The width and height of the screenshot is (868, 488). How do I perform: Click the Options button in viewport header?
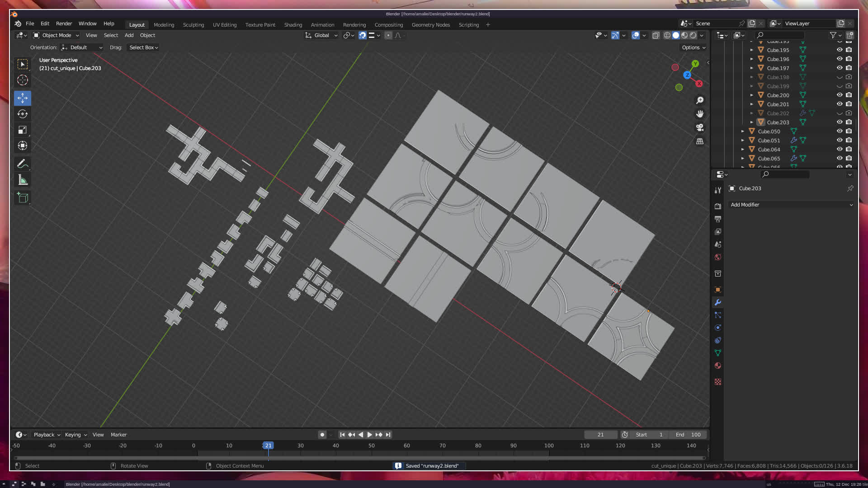click(x=693, y=47)
